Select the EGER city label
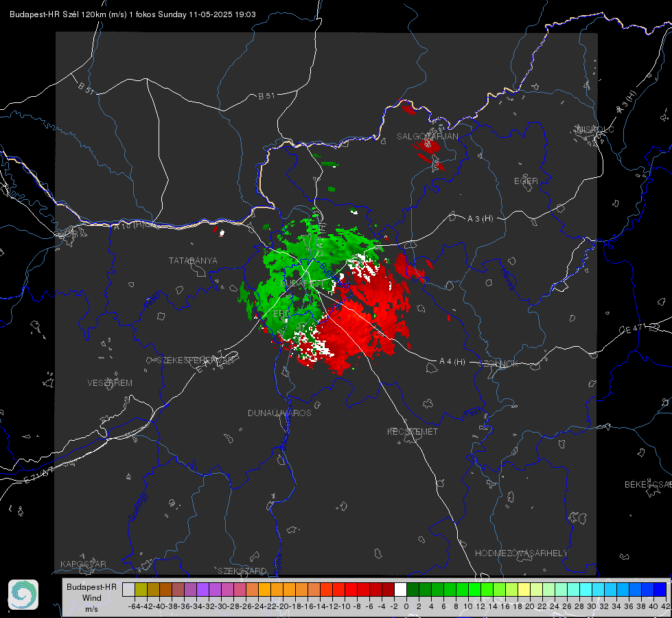Viewport: 672px width, 618px height. point(526,181)
